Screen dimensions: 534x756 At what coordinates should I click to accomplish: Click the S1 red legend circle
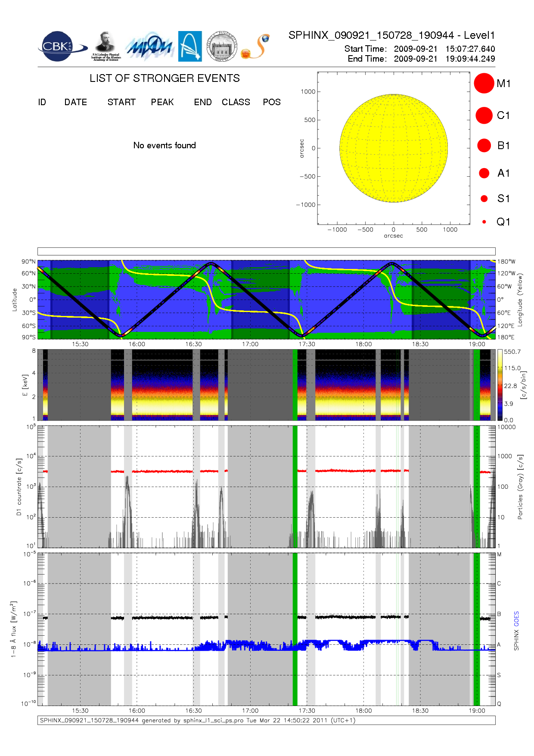[x=484, y=199]
